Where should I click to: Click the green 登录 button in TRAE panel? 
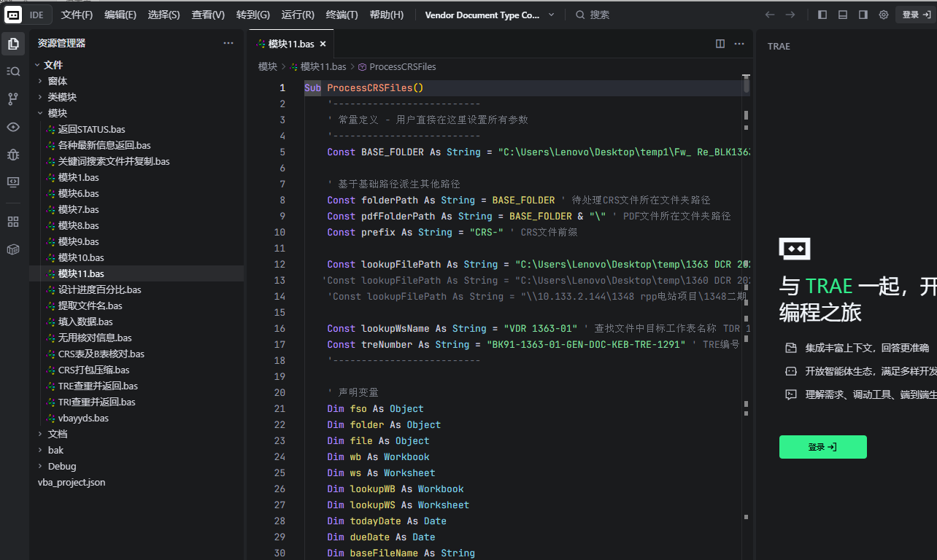tap(822, 447)
